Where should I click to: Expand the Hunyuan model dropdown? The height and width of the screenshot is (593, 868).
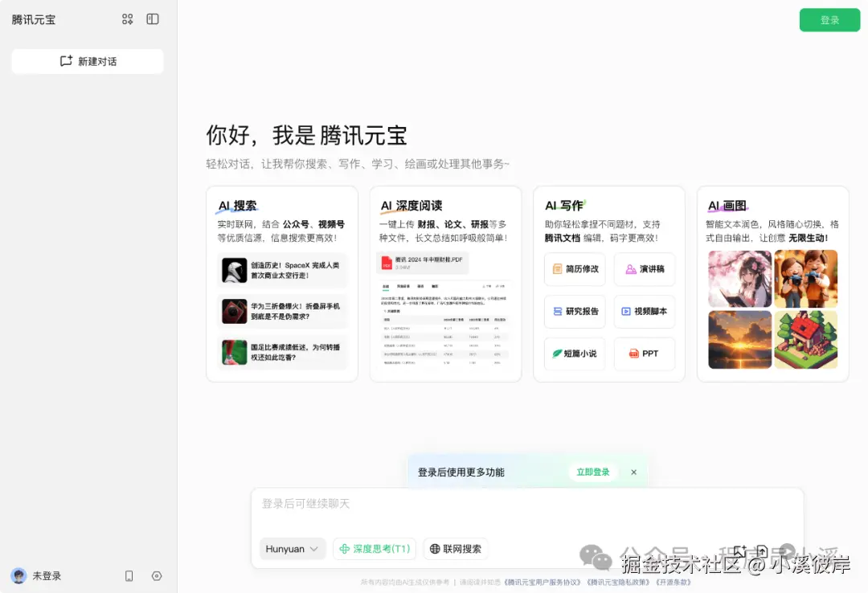click(x=293, y=549)
